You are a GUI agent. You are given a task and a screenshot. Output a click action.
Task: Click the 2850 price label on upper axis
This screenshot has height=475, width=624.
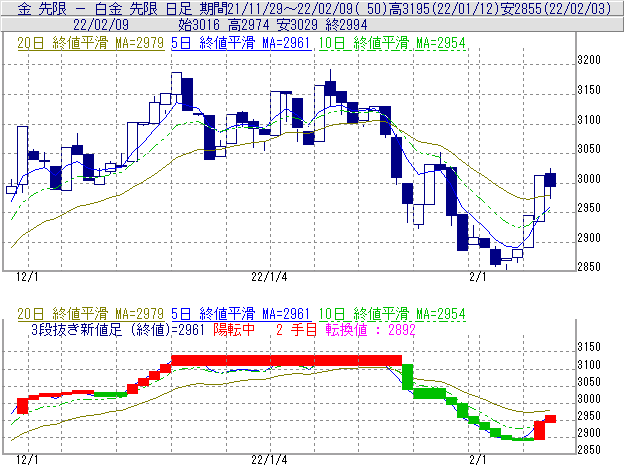[x=589, y=267]
